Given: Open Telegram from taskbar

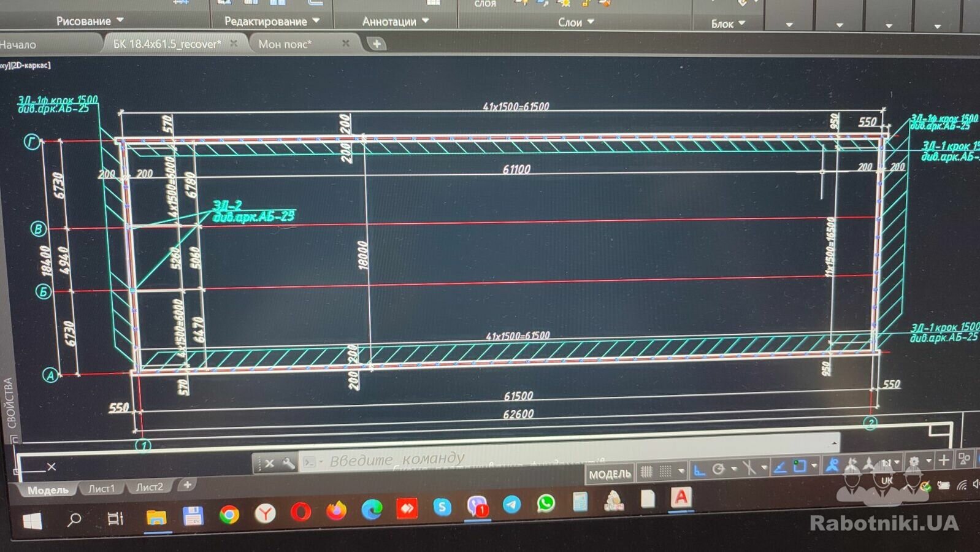Looking at the screenshot, I should pos(512,504).
